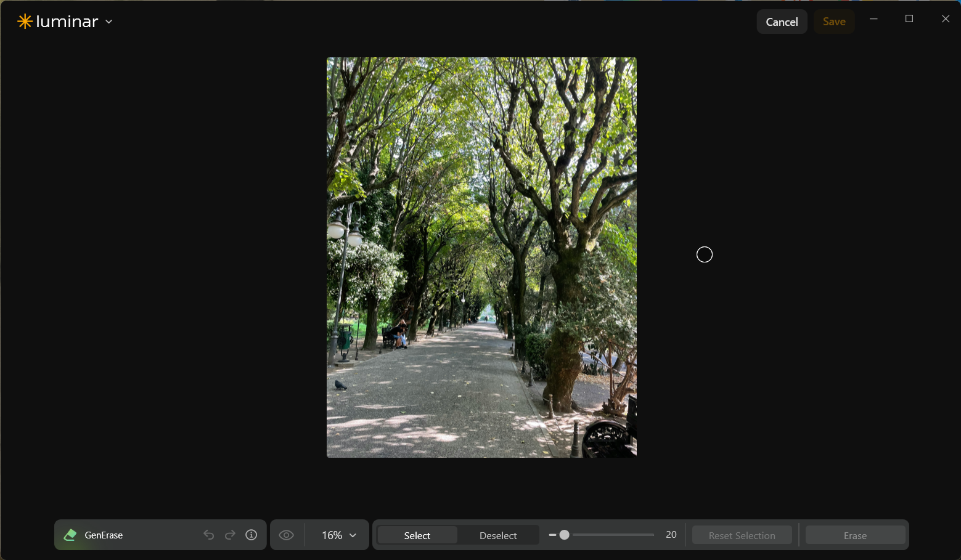Click the GenErase eraser icon
The image size is (961, 560).
click(70, 535)
